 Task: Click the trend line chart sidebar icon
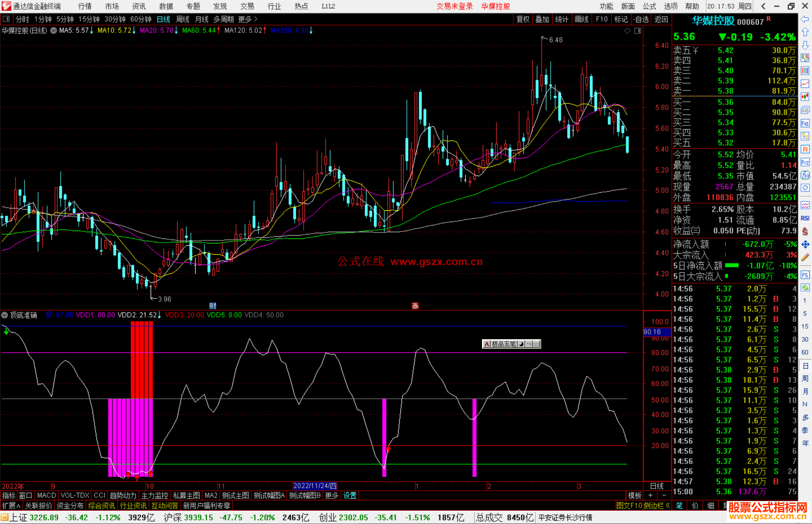[805, 84]
